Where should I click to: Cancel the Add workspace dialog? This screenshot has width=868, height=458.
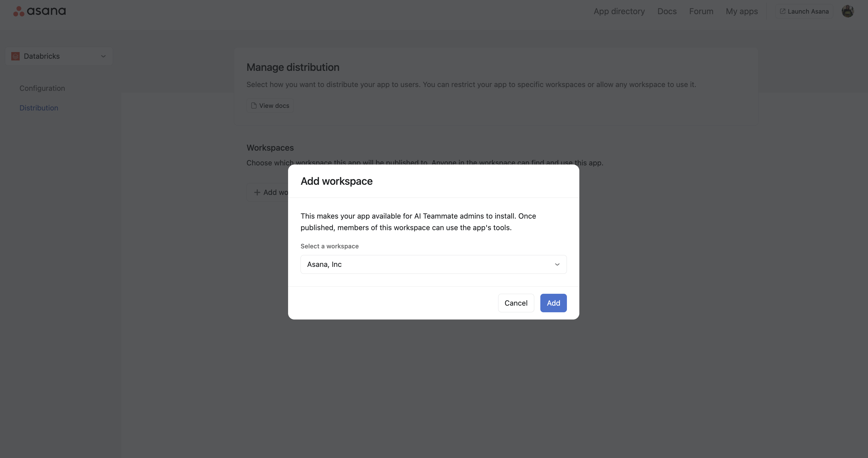click(516, 303)
